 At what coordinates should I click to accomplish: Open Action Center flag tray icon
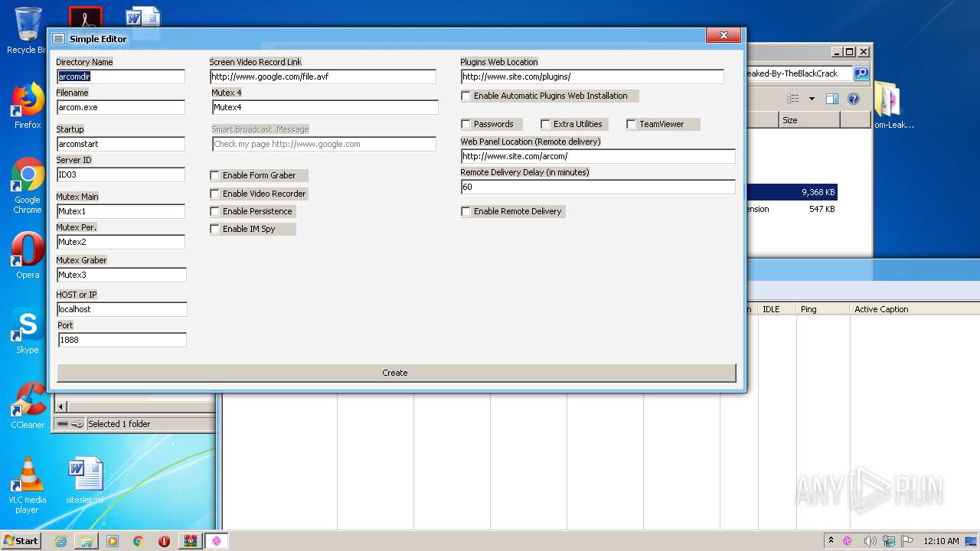[x=907, y=541]
